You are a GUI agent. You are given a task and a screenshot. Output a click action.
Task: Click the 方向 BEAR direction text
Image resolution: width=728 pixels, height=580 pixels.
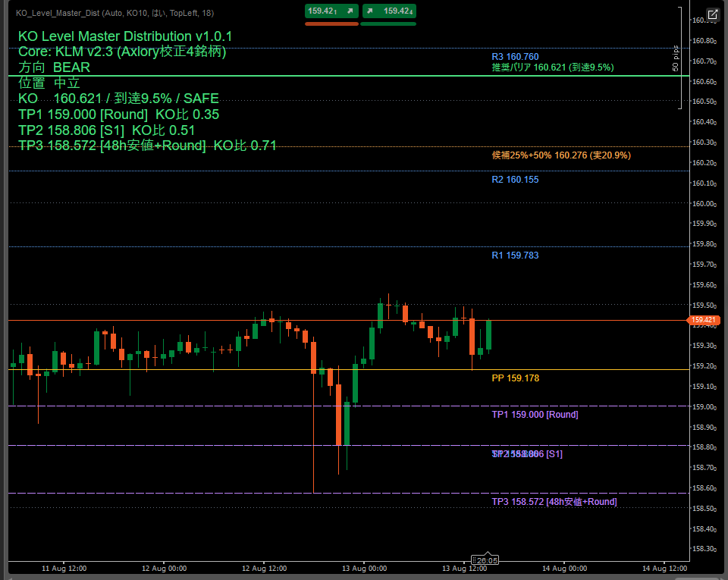pyautogui.click(x=55, y=67)
